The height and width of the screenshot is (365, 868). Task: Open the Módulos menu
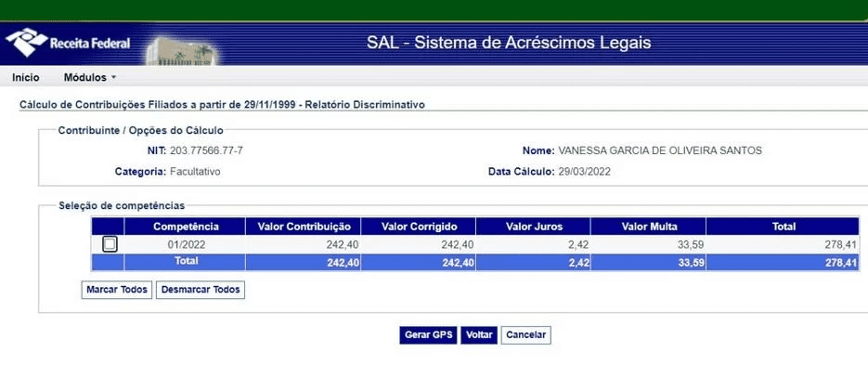[x=85, y=77]
